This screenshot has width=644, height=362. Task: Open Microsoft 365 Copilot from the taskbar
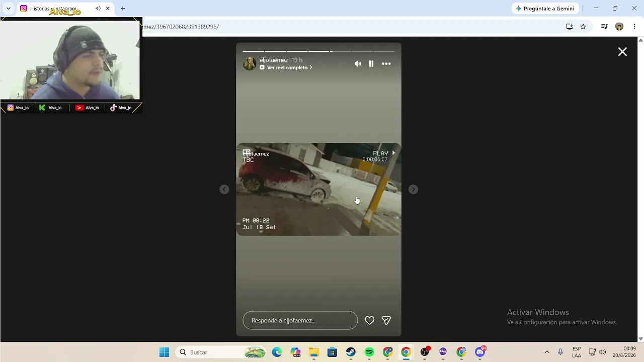pos(295,352)
